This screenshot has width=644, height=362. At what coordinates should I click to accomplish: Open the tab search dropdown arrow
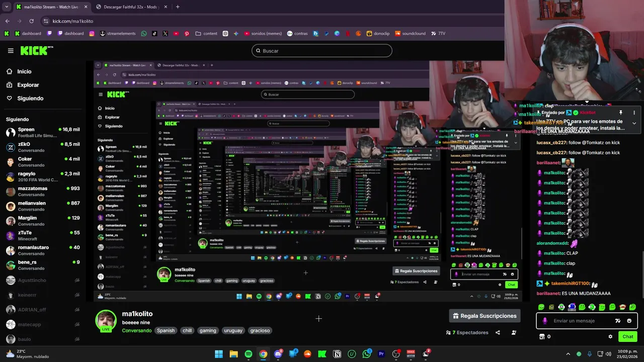(x=6, y=7)
